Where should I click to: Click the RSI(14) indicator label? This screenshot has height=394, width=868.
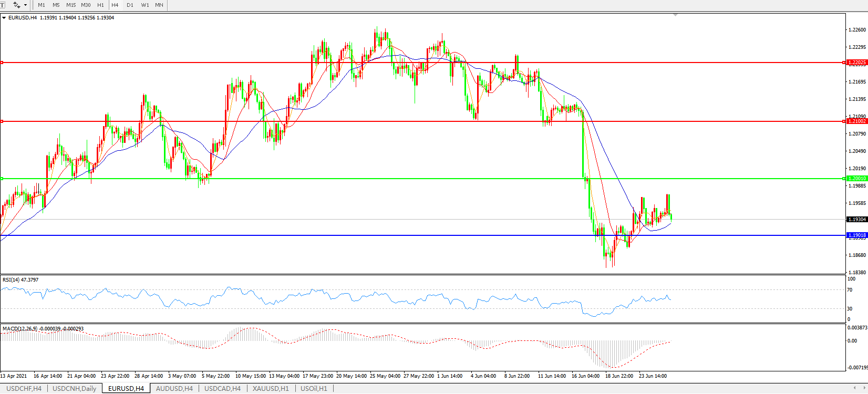(20, 280)
